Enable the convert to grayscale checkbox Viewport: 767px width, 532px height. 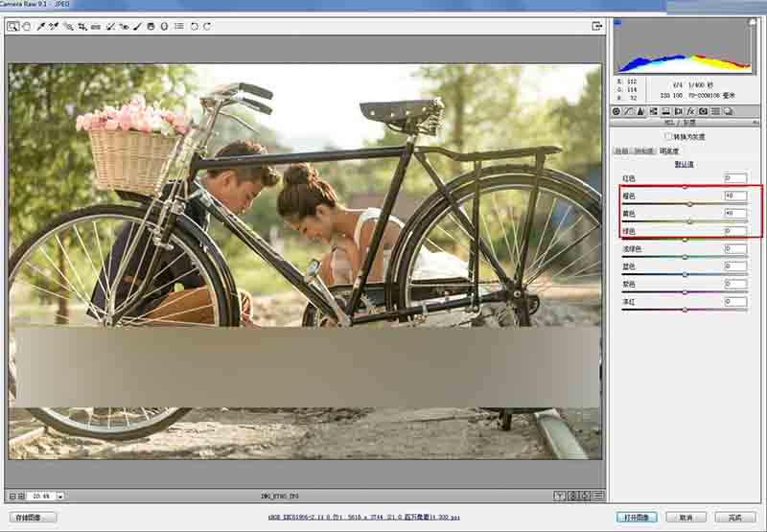coord(668,136)
